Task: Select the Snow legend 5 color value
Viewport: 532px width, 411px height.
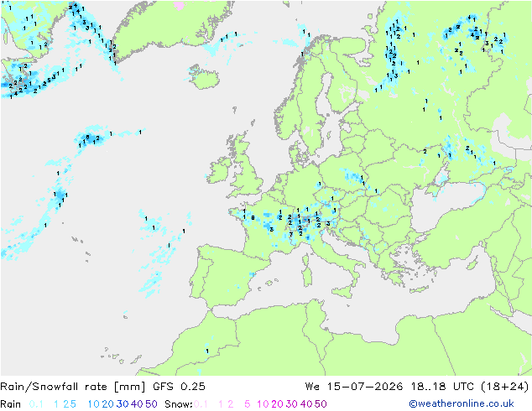Action: (x=248, y=404)
